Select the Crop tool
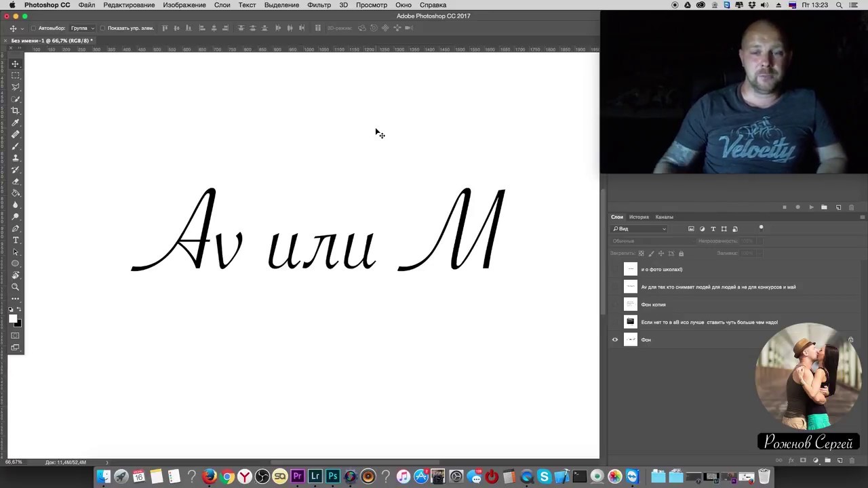The width and height of the screenshot is (868, 488). click(15, 110)
